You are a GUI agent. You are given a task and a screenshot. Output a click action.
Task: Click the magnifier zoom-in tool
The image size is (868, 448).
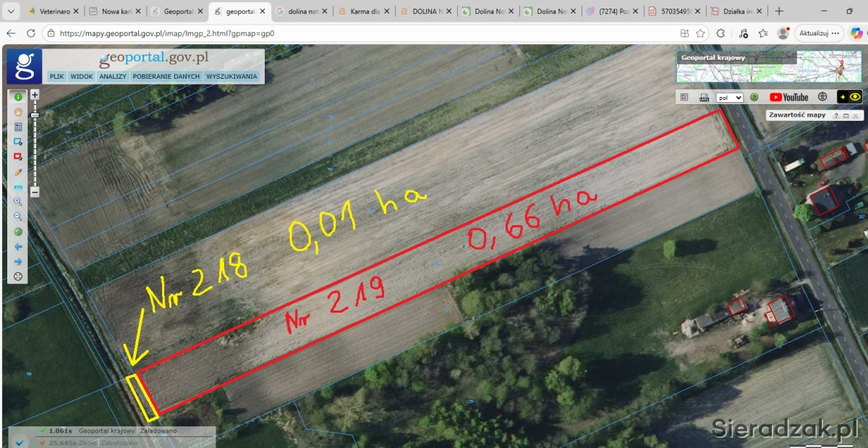[x=18, y=201]
